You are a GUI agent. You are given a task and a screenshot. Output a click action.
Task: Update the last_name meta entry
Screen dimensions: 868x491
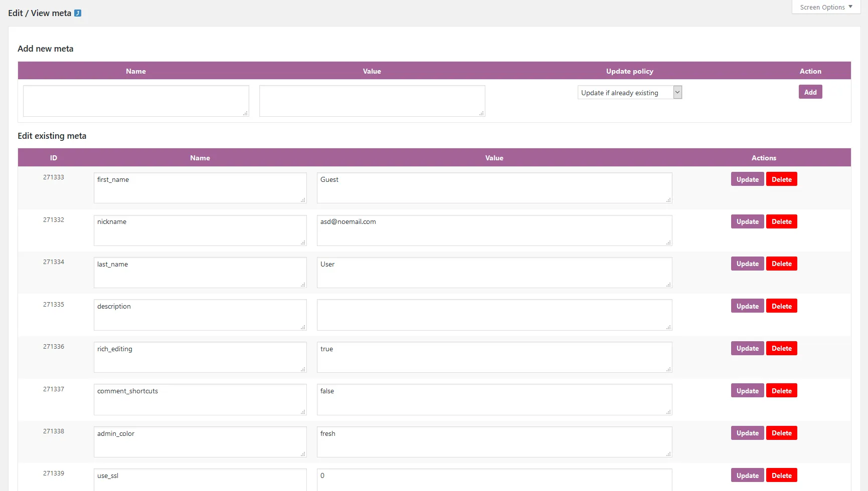pyautogui.click(x=747, y=264)
